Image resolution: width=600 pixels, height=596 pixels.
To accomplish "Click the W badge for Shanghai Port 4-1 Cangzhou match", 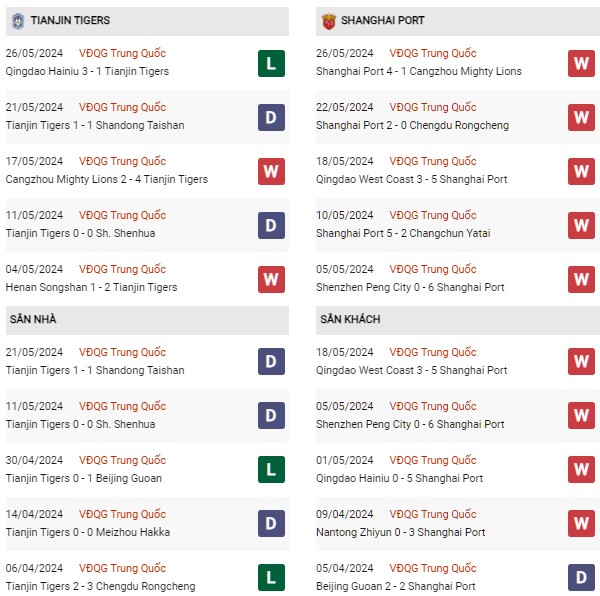I will [x=581, y=63].
